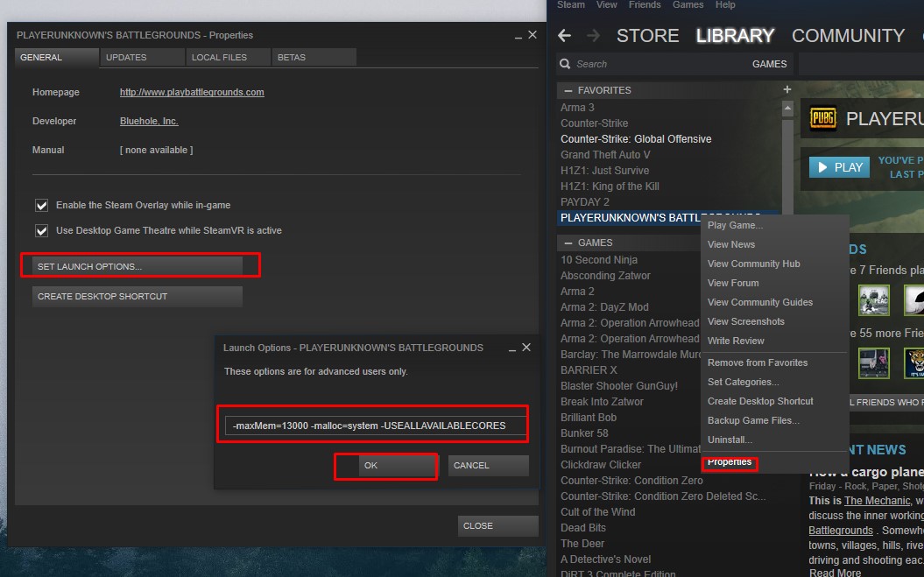Add a category with the Favorites plus icon
Image resolution: width=924 pixels, height=577 pixels.
pyautogui.click(x=786, y=89)
